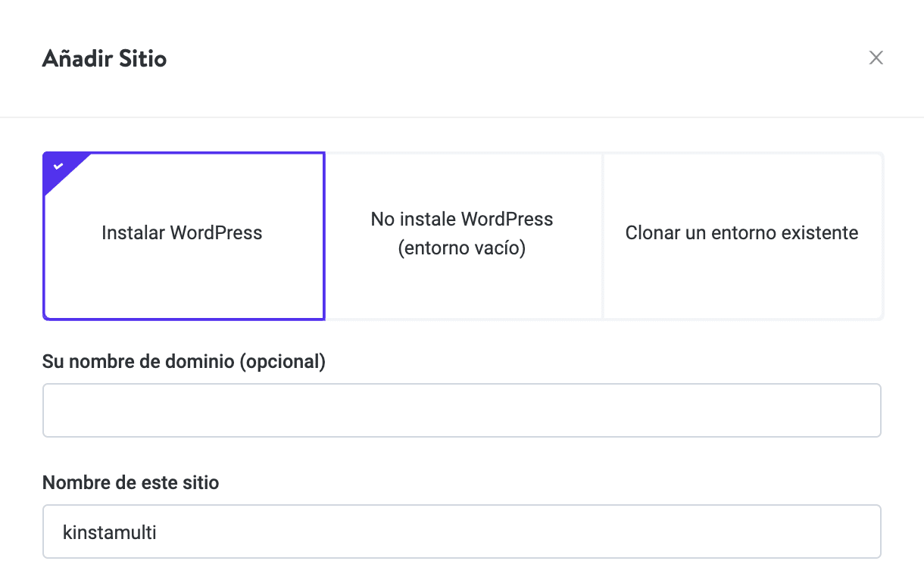
Task: Select the checkmark badge on Instalar WordPress
Action: [57, 168]
